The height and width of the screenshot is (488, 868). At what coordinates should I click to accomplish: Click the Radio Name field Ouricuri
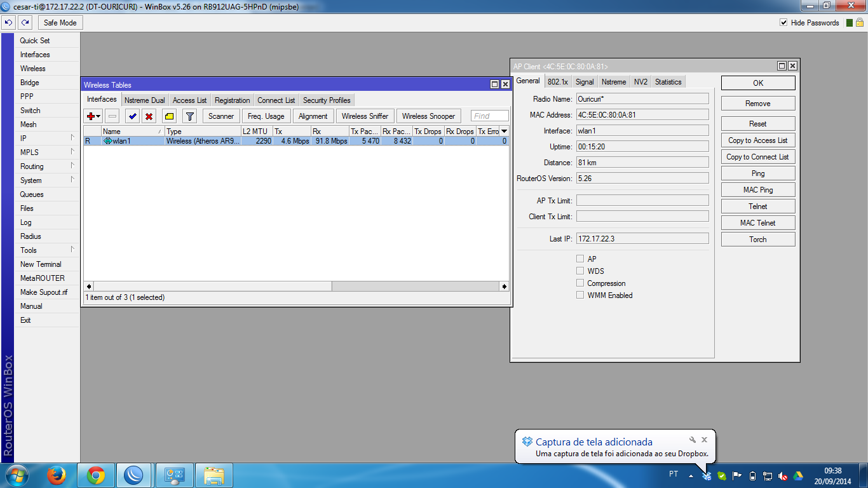(642, 98)
